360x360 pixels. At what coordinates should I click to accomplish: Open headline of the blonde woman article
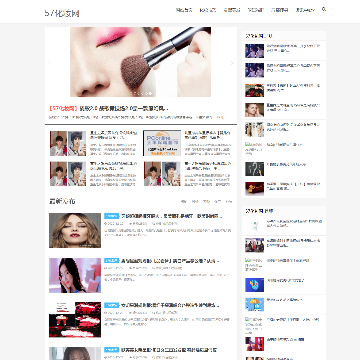(171, 216)
